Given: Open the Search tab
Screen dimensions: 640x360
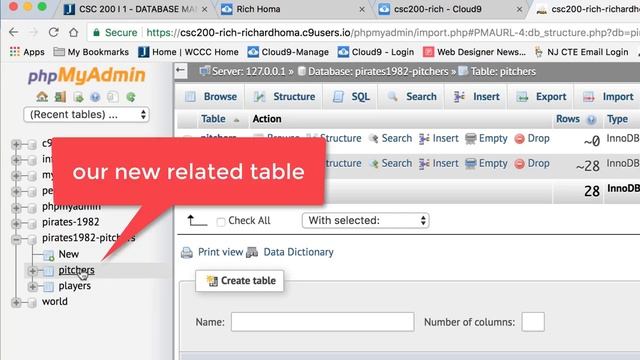Looking at the screenshot, I should 411,97.
